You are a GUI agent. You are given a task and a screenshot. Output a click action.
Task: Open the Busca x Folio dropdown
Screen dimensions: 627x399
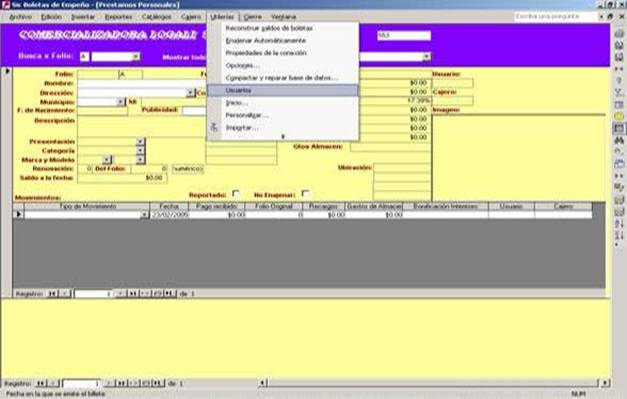[136, 57]
